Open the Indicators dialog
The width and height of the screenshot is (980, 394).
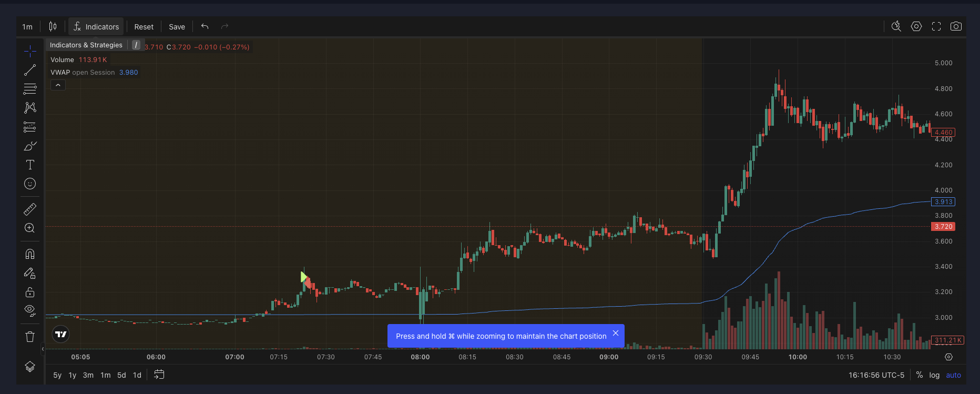pos(96,27)
